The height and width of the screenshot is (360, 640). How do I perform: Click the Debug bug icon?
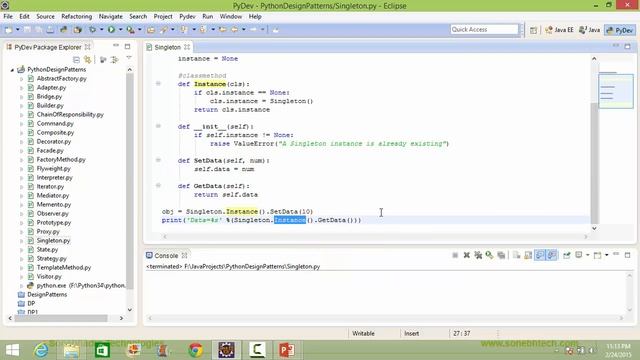[x=93, y=30]
